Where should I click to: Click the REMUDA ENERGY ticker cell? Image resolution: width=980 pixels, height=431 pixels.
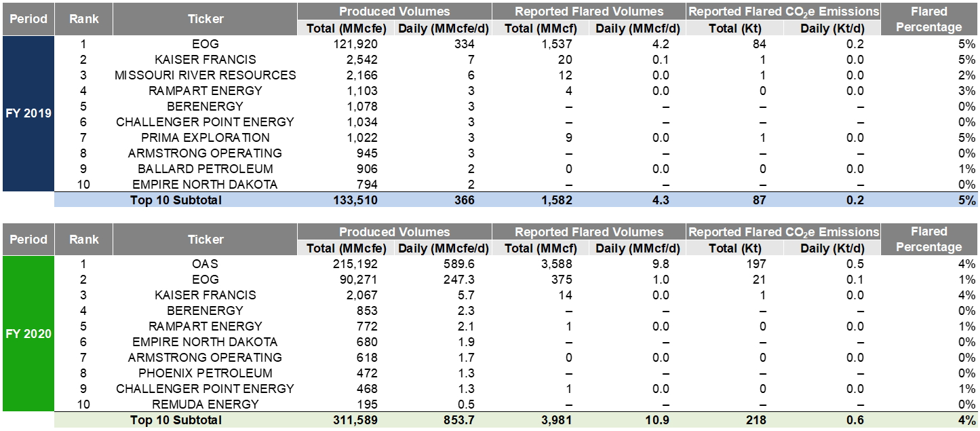(x=205, y=405)
